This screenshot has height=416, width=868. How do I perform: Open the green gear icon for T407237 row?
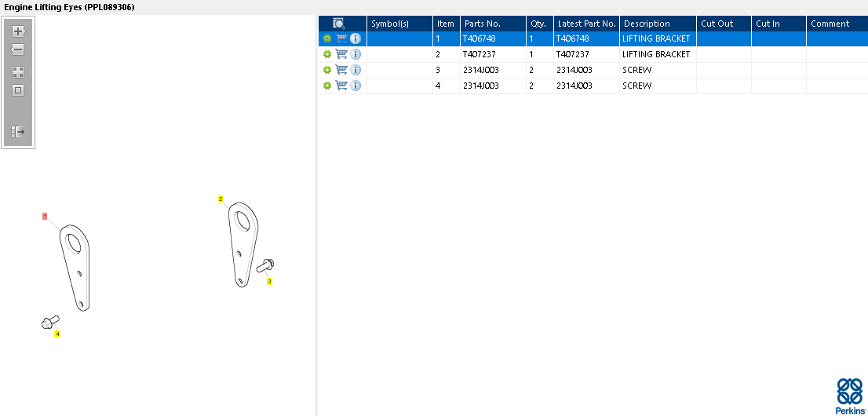click(327, 54)
